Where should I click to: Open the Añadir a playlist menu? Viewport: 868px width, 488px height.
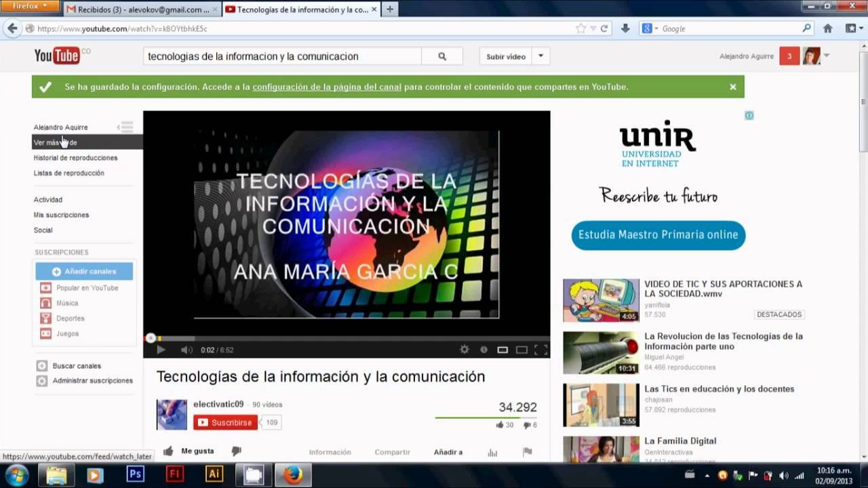coord(448,452)
